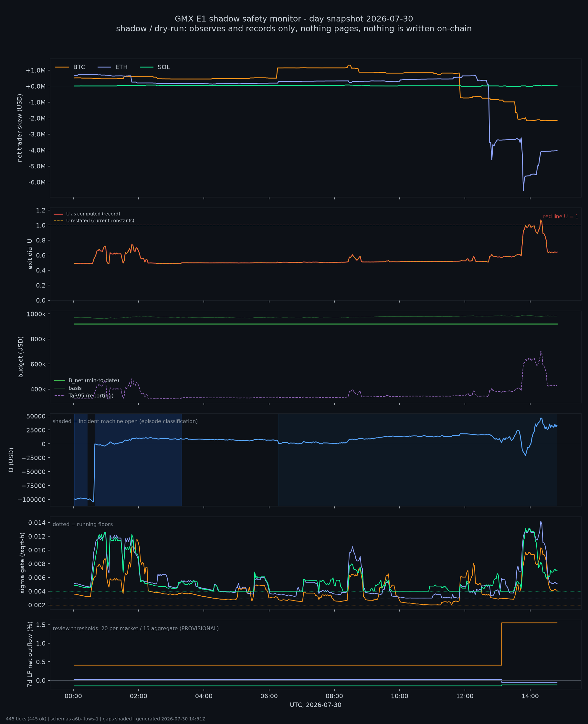This screenshot has width=588, height=724.
Task: Click the -6.0M tick on skew axis
Action: pyautogui.click(x=37, y=182)
